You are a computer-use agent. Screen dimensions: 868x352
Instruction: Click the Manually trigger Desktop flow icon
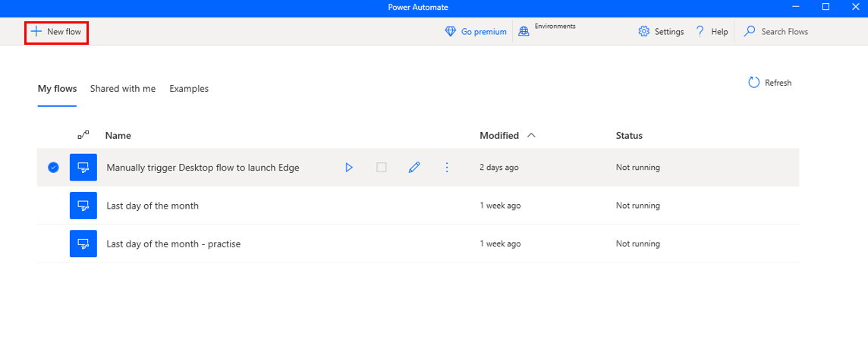(x=83, y=167)
